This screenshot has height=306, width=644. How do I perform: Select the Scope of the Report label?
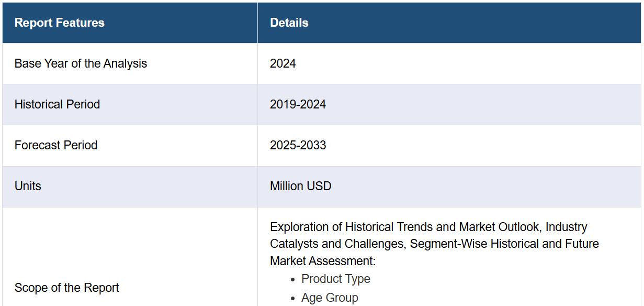[66, 288]
